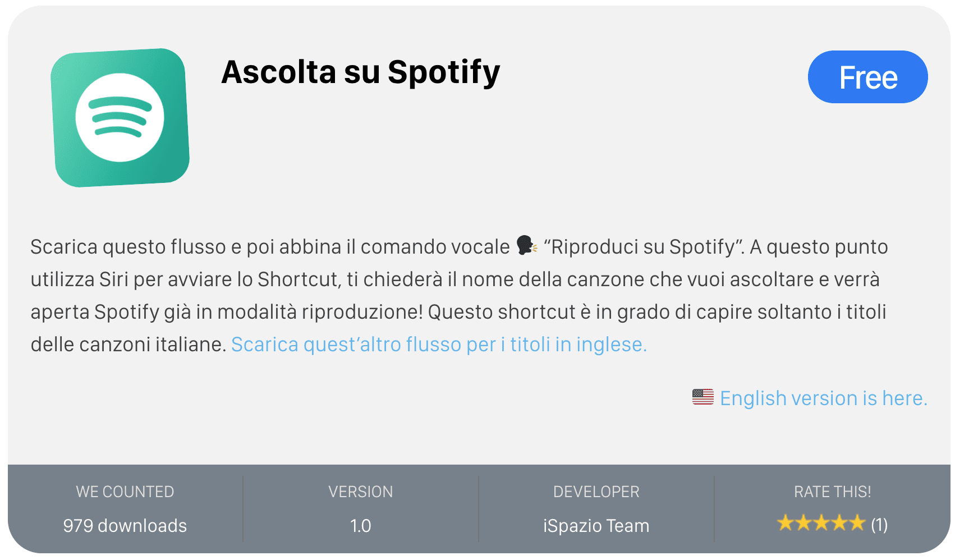Click the 'Ascolta su Spotify' title
This screenshot has height=560, width=955.
click(x=361, y=72)
